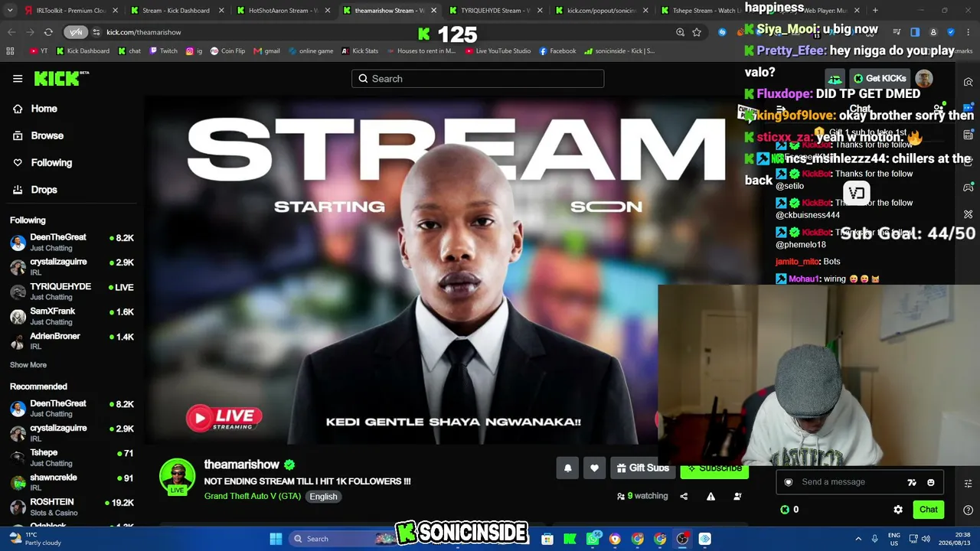Go back to the previous page
Screen dimensions: 980x551
coord(11,32)
